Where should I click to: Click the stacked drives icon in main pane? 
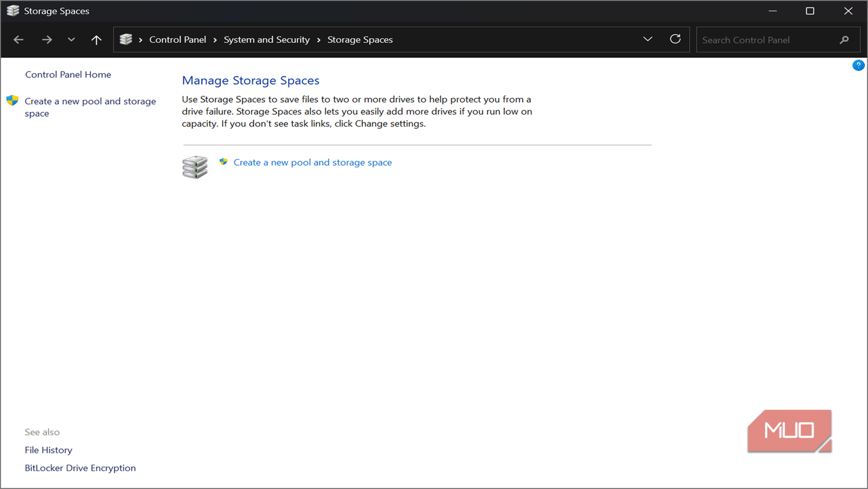(195, 167)
